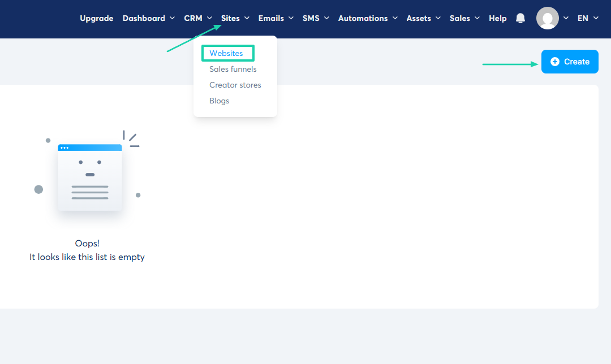Click the "Oops!" text
Image resolution: width=611 pixels, height=364 pixels.
(87, 243)
